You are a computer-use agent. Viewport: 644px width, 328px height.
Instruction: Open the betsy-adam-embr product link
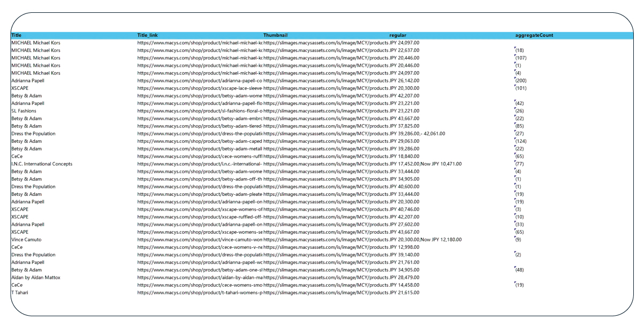(x=200, y=118)
